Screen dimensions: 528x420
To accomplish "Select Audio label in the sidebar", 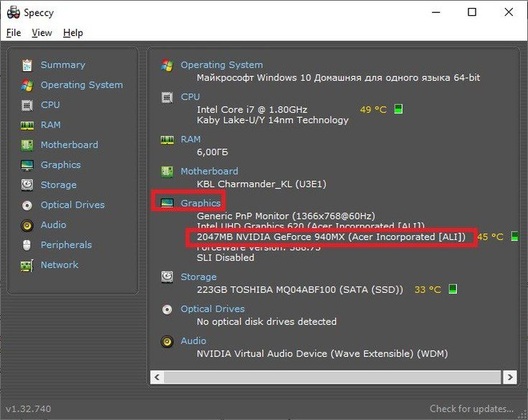I will [54, 225].
